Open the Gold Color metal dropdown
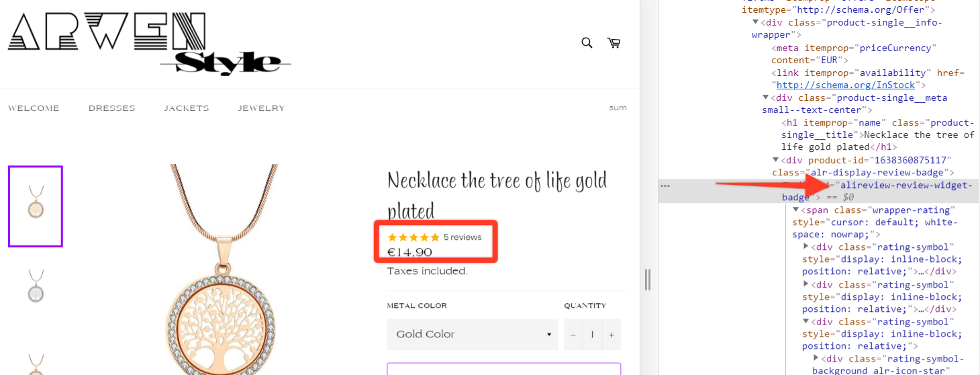This screenshot has width=980, height=375. (x=472, y=334)
